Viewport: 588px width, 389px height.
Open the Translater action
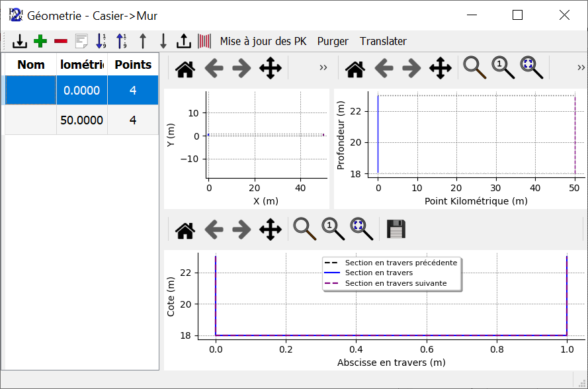click(383, 41)
